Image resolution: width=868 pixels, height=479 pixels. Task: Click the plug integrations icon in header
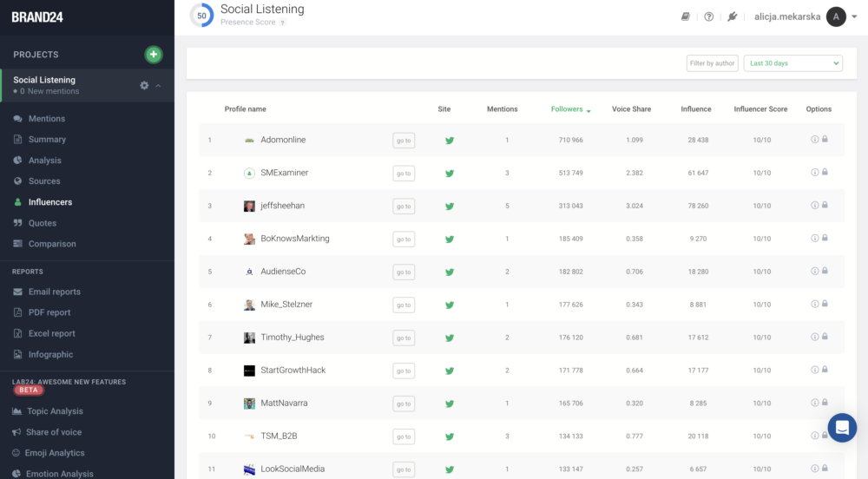733,16
